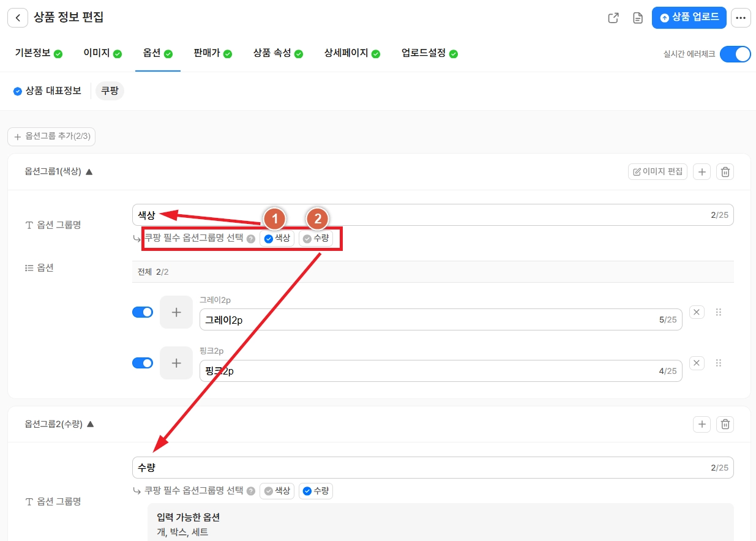Click the 그레이2p option name field
756x541 pixels.
[441, 319]
